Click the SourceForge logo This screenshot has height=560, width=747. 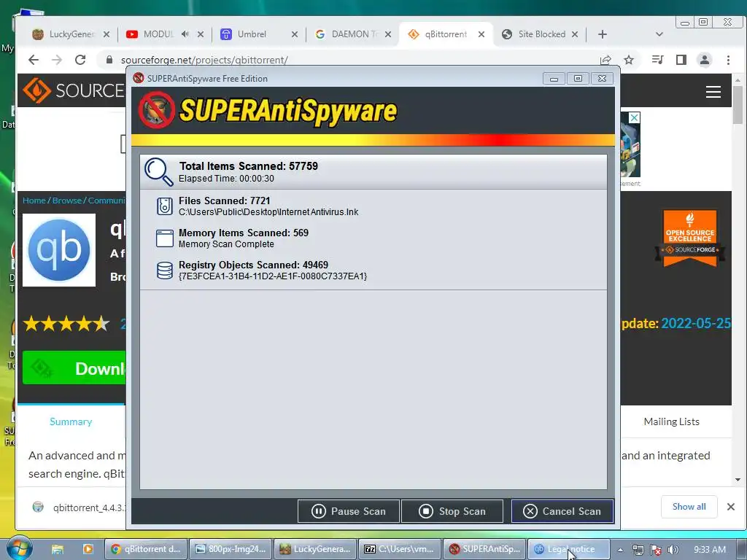[x=74, y=90]
